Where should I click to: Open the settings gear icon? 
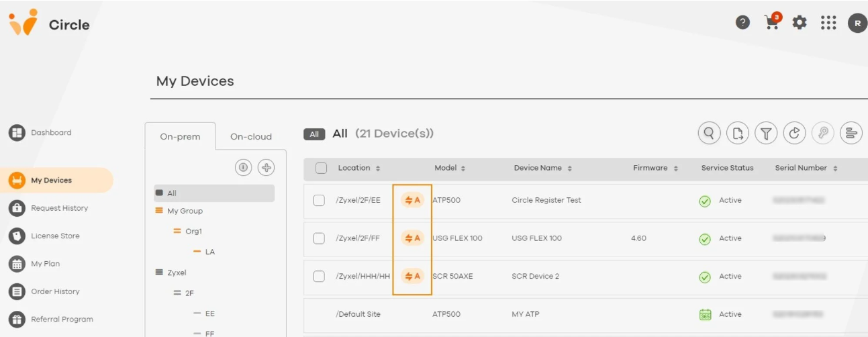point(800,23)
